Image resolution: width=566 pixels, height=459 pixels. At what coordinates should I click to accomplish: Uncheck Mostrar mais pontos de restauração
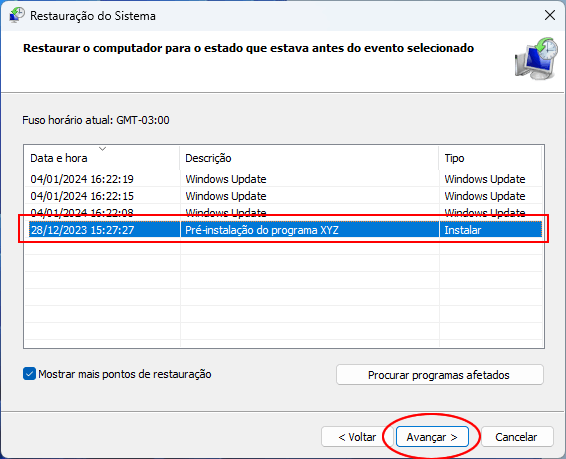tap(29, 374)
